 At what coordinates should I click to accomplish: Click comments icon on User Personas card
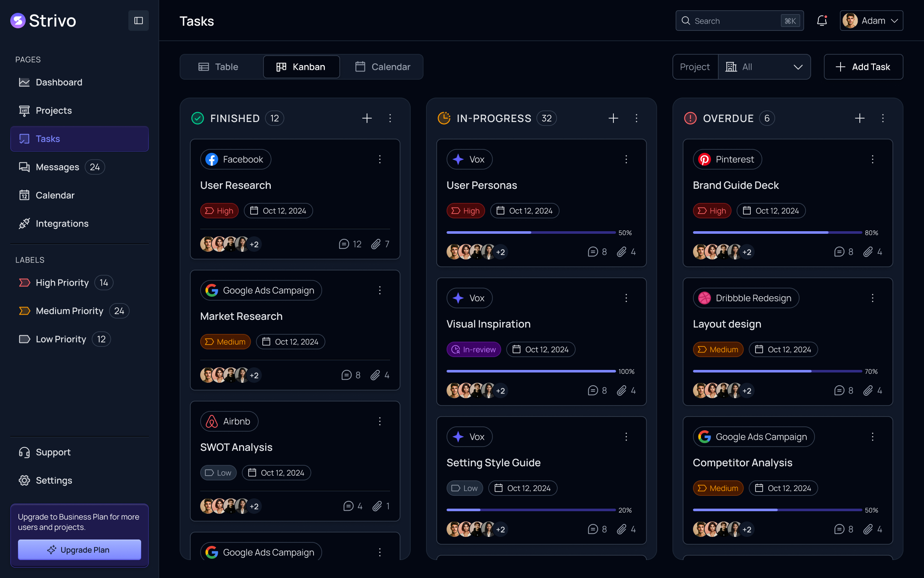tap(592, 252)
